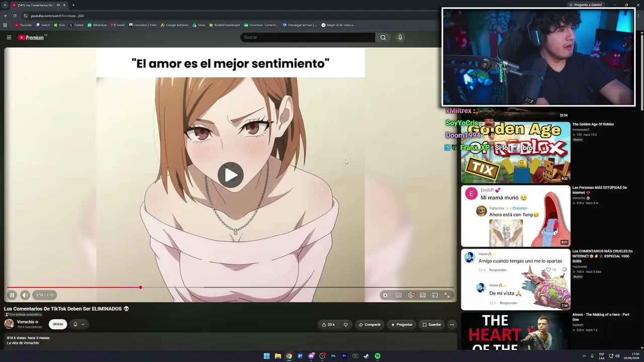
Task: Open video player settings gear
Action: coord(411,295)
